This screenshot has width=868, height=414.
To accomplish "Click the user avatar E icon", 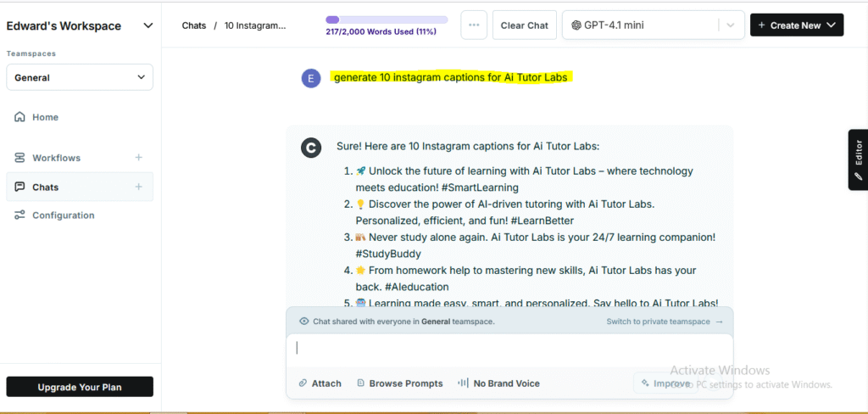I will 311,78.
